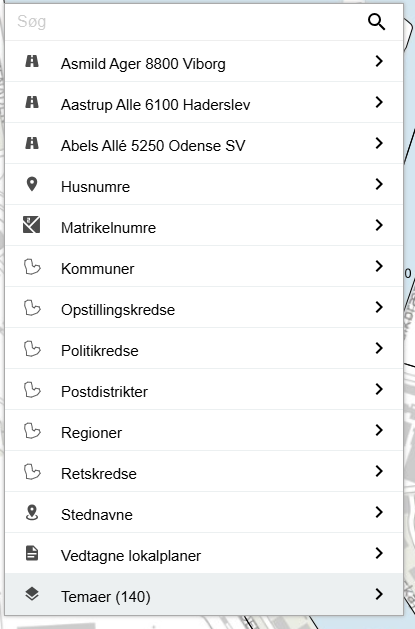This screenshot has width=415, height=629.
Task: Click the magnifying glass search icon
Action: (377, 22)
